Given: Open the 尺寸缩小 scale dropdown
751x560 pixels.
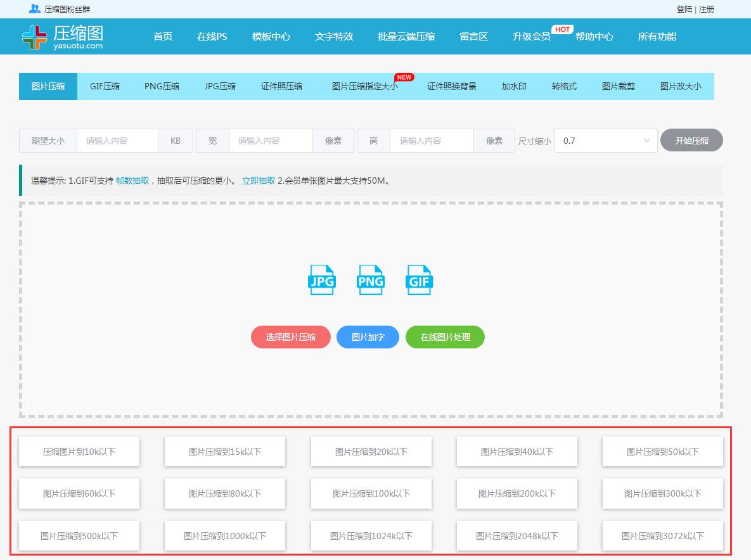Looking at the screenshot, I should (605, 140).
